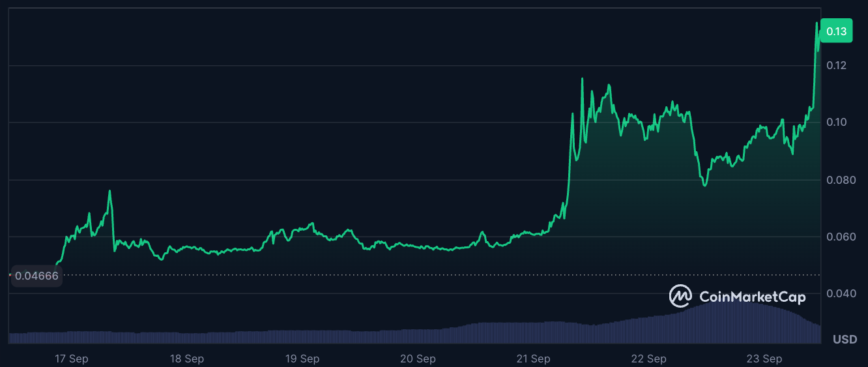Click the 0.12 price axis label

click(837, 65)
